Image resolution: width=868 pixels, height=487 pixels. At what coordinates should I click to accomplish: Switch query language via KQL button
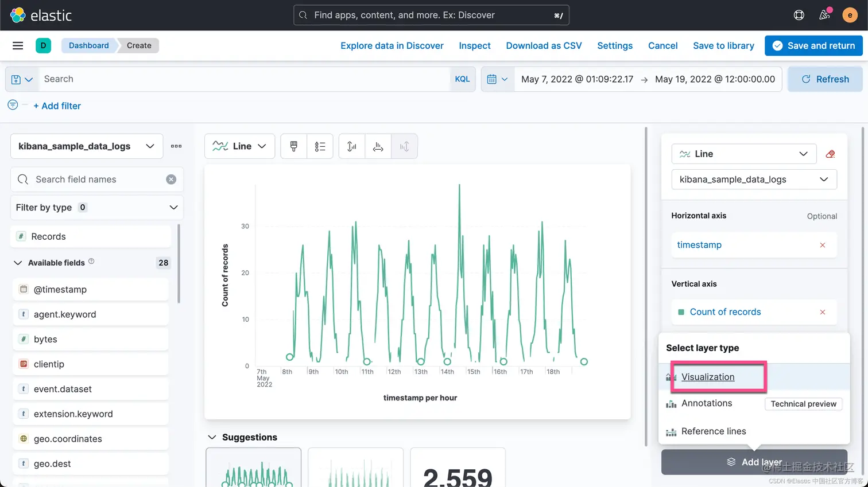[x=462, y=79]
